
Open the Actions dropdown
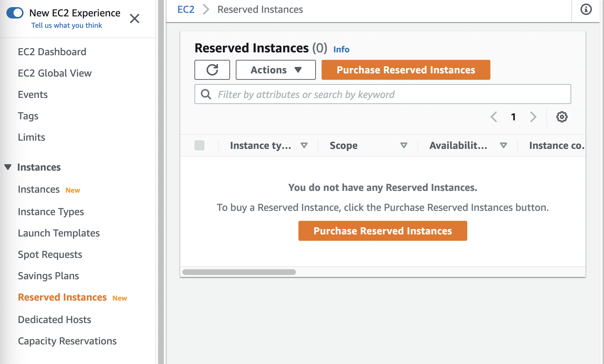point(276,70)
